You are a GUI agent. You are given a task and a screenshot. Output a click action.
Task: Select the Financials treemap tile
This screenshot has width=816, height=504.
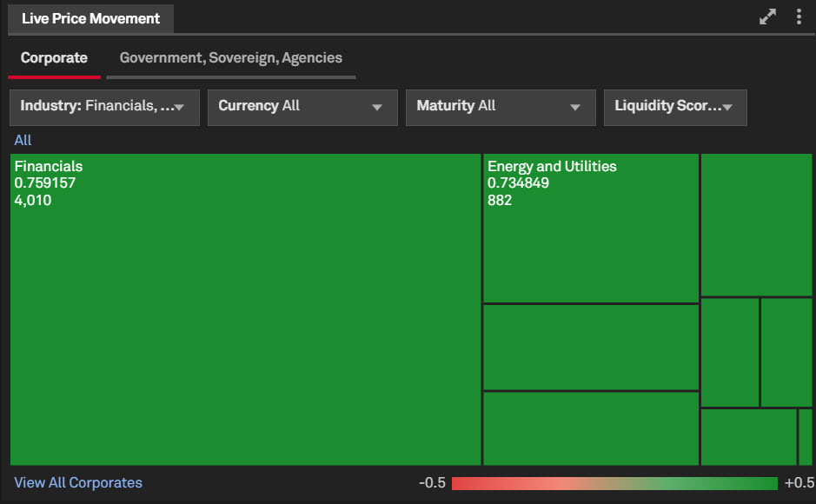click(246, 309)
